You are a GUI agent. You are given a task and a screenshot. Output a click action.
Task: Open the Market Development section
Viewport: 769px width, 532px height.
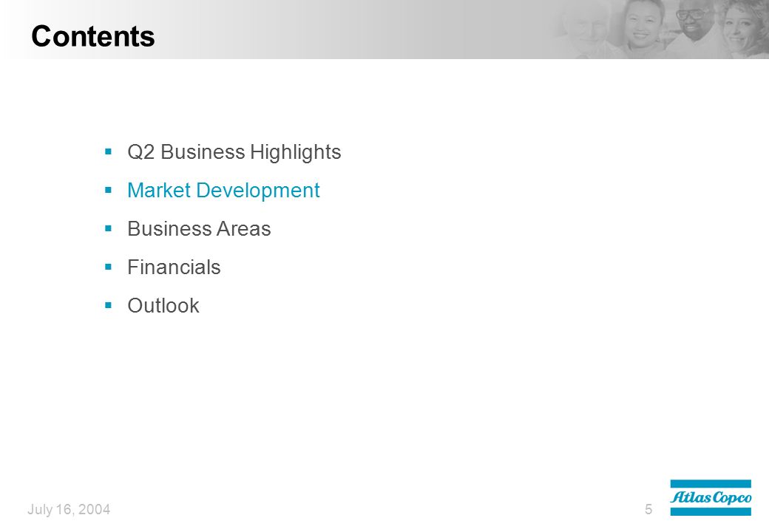pyautogui.click(x=223, y=191)
